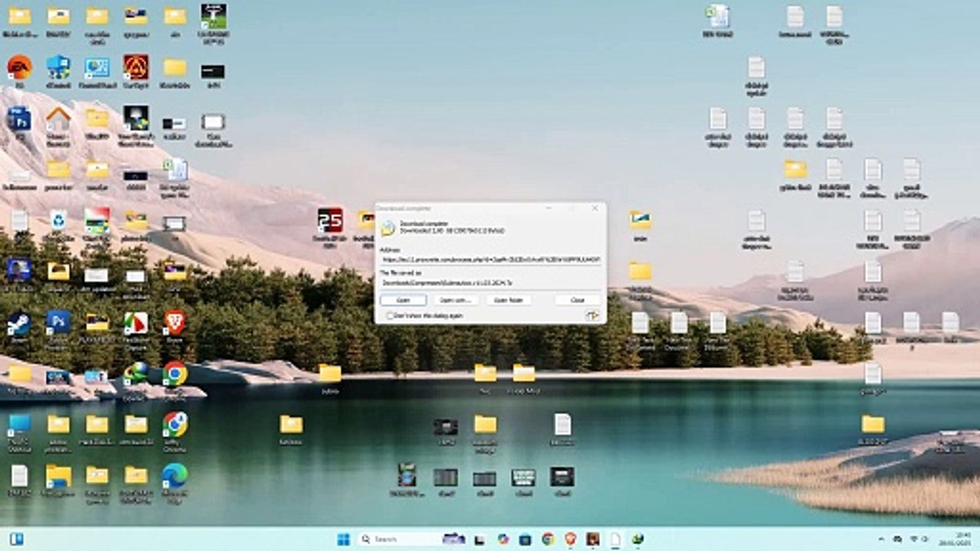Open the Microsoft Edge desktop icon
Screen dimensions: 980x551
[175, 475]
